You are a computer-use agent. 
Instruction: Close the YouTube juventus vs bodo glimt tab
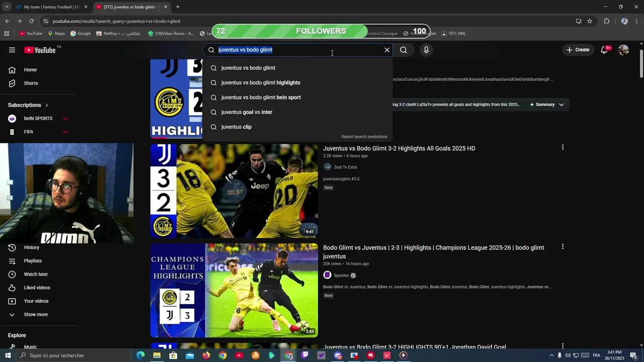pos(166,7)
